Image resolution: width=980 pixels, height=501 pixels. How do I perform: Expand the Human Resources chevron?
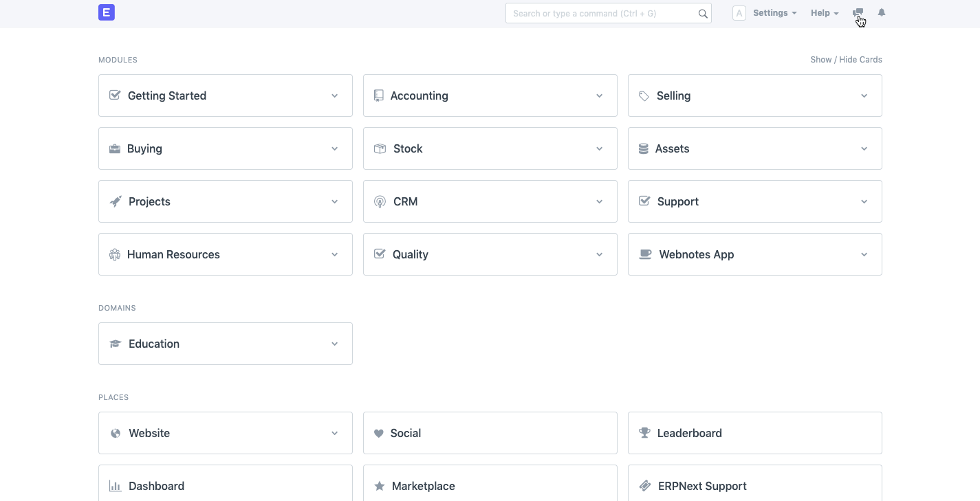[334, 254]
